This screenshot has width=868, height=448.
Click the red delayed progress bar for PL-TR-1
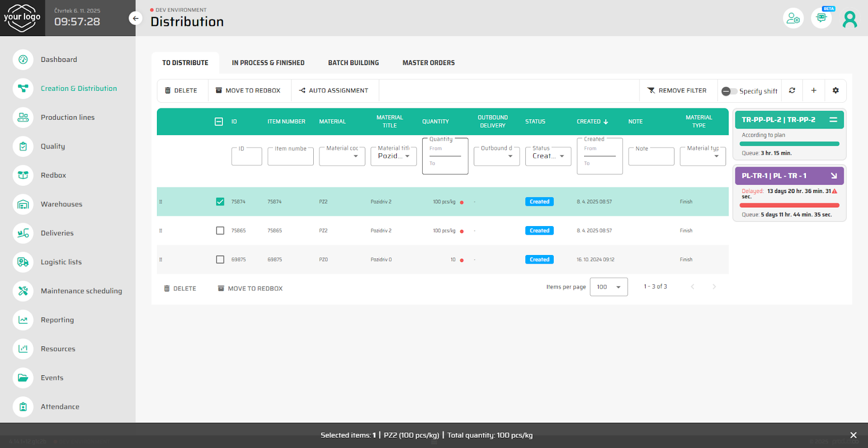(x=790, y=205)
